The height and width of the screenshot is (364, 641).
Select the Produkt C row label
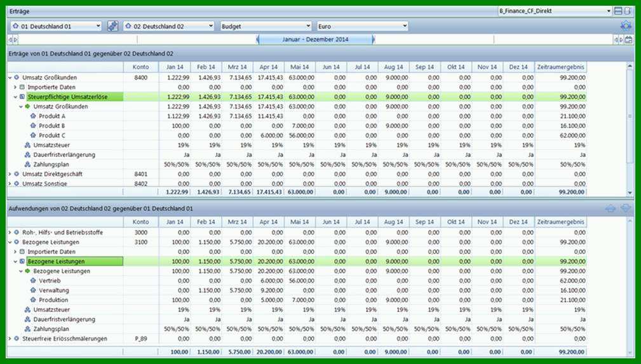52,135
